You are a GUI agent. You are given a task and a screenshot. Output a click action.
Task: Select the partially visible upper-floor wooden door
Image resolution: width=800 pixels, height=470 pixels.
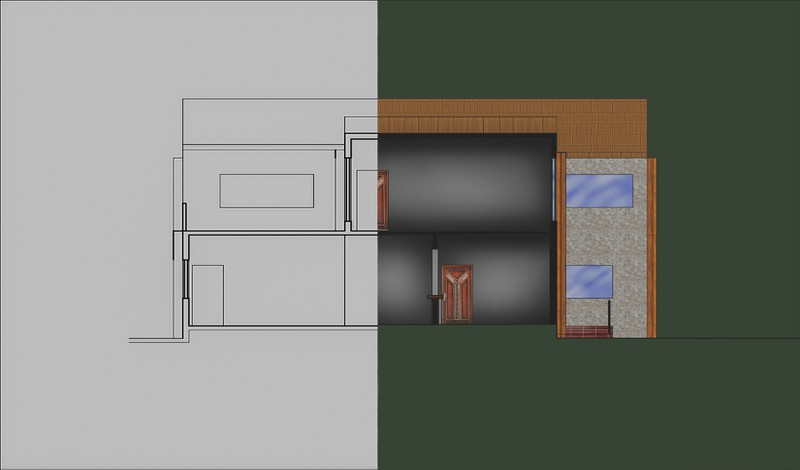383,200
